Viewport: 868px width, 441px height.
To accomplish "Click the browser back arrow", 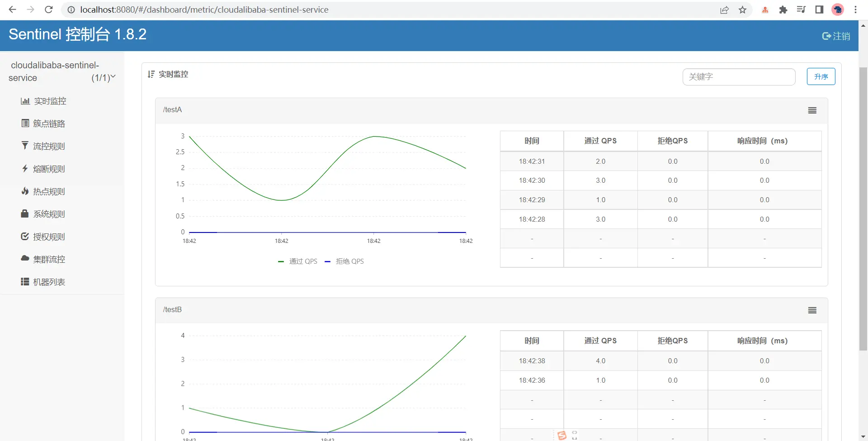I will click(x=12, y=9).
